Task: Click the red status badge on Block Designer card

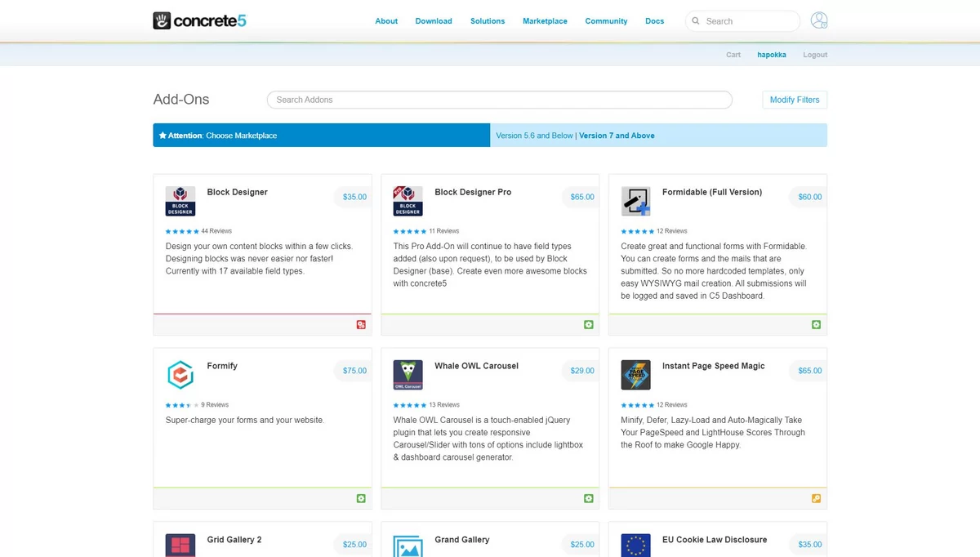Action: pyautogui.click(x=361, y=325)
